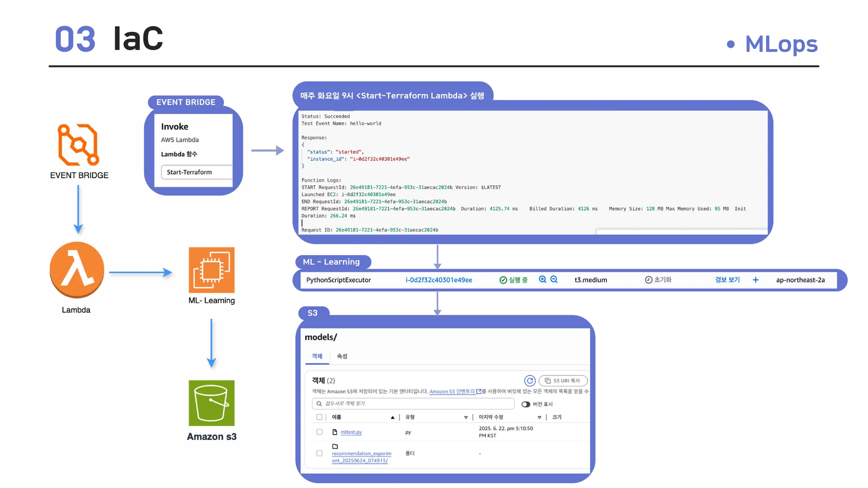The image size is (868, 488).
Task: Click the 2025. 6. 22. modification date cell
Action: [x=506, y=432]
